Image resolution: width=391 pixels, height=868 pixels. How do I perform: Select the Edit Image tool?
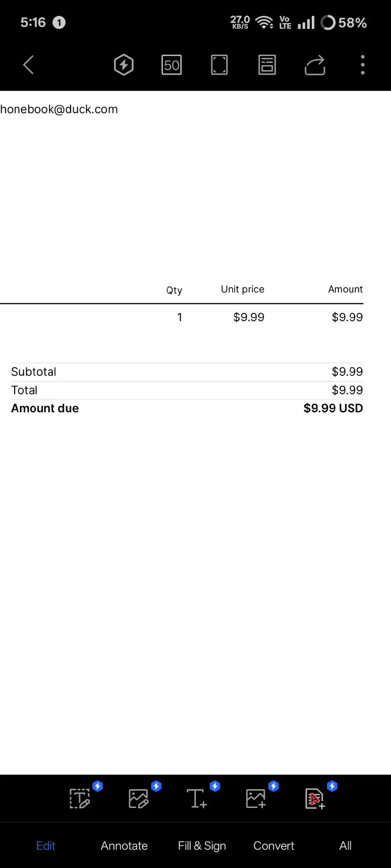pyautogui.click(x=138, y=798)
